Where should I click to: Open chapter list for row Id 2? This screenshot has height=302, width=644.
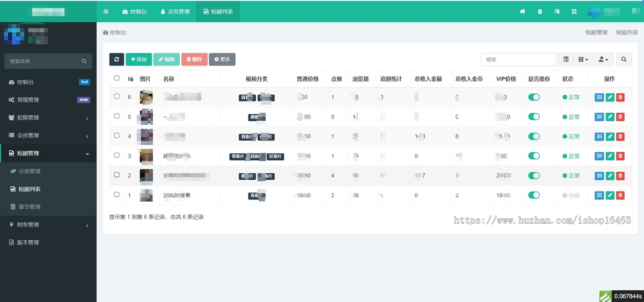(x=599, y=175)
